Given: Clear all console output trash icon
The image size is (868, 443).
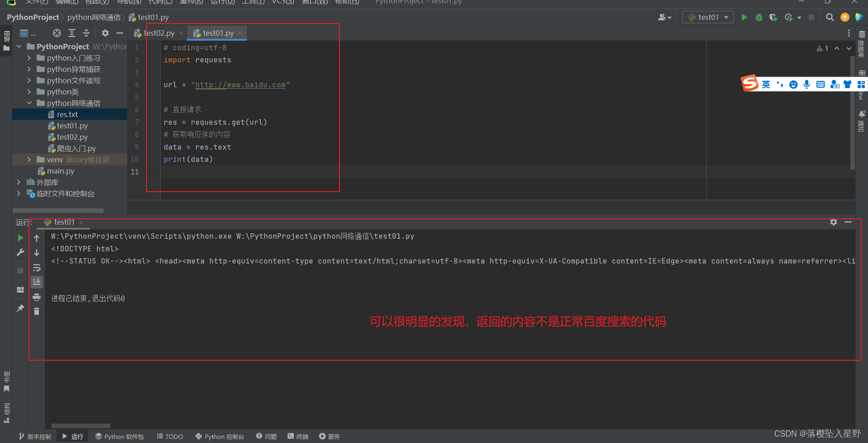Looking at the screenshot, I should point(37,311).
